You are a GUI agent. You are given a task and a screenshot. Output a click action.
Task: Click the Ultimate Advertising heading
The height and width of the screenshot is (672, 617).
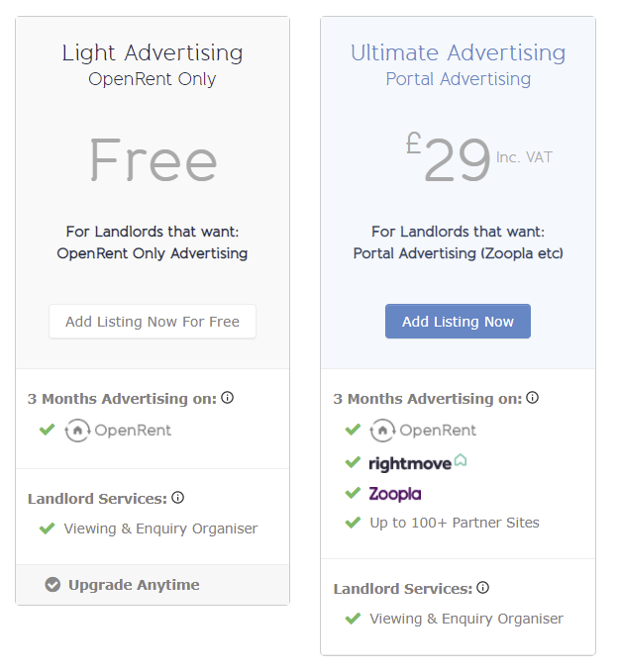[x=458, y=53]
